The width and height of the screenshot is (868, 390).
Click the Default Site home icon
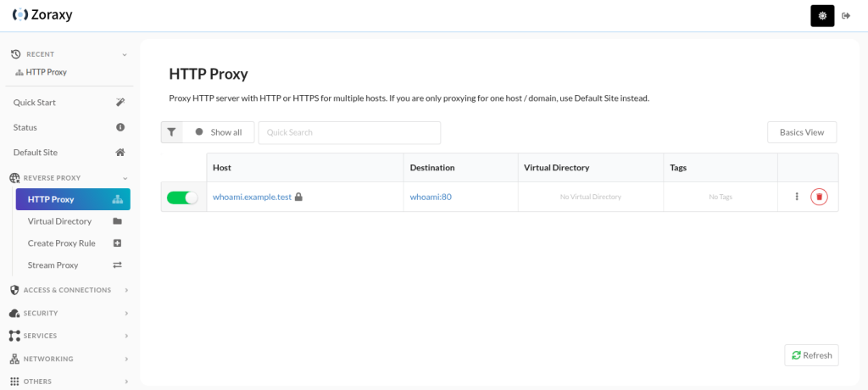(120, 153)
